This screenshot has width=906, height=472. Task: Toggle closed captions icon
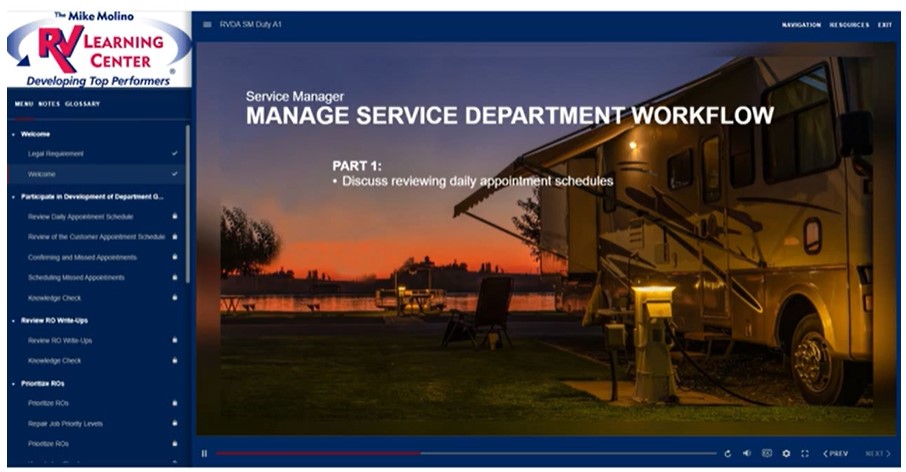pos(767,453)
